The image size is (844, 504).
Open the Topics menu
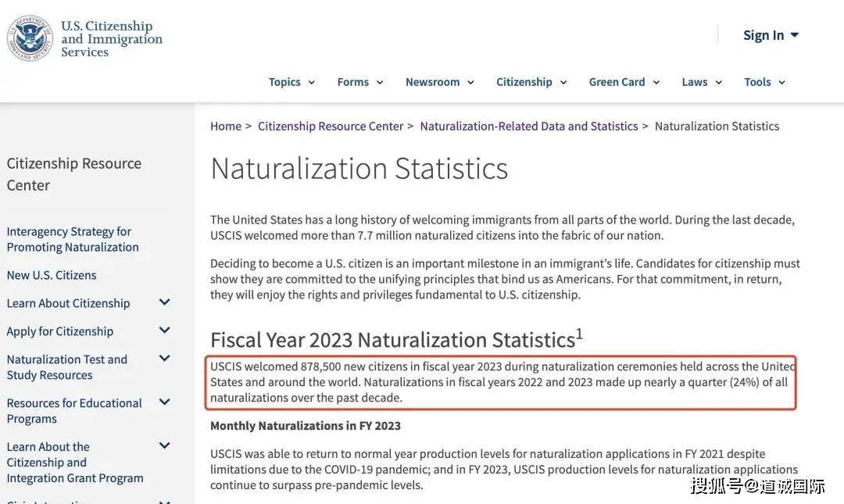(291, 82)
